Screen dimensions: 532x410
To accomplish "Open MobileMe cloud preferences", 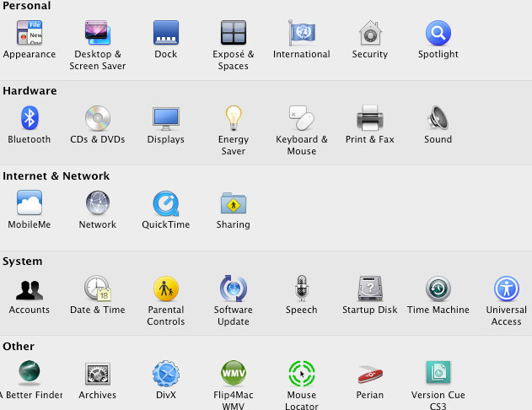I will point(30,202).
